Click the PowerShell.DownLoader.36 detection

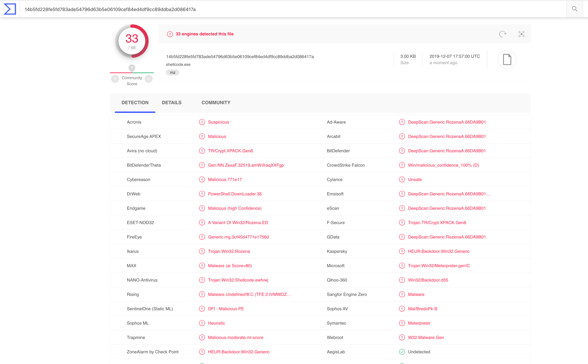pos(235,194)
